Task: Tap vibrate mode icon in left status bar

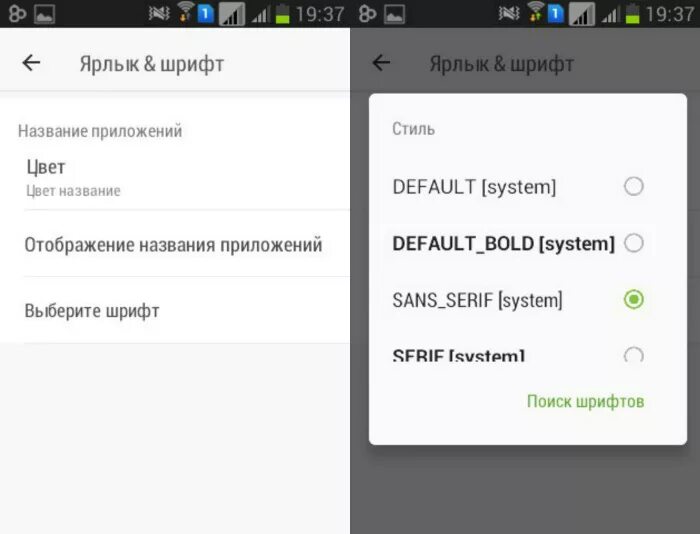Action: coord(159,13)
